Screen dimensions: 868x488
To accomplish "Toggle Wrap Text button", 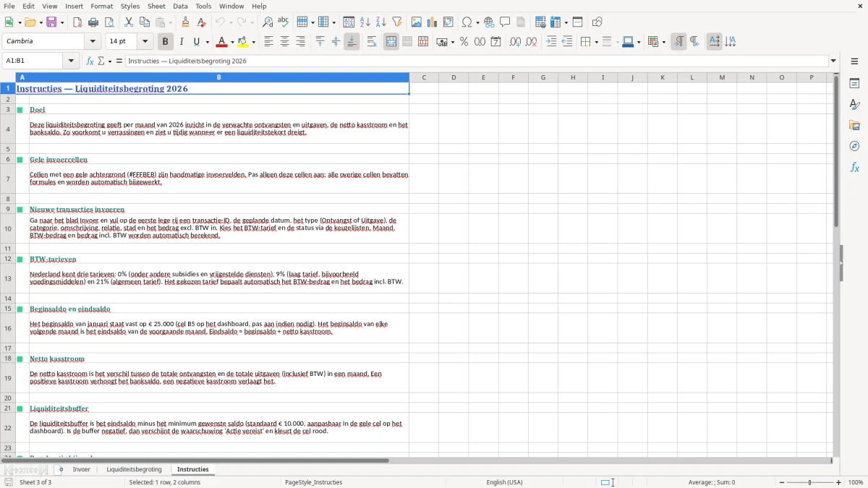I will [371, 42].
